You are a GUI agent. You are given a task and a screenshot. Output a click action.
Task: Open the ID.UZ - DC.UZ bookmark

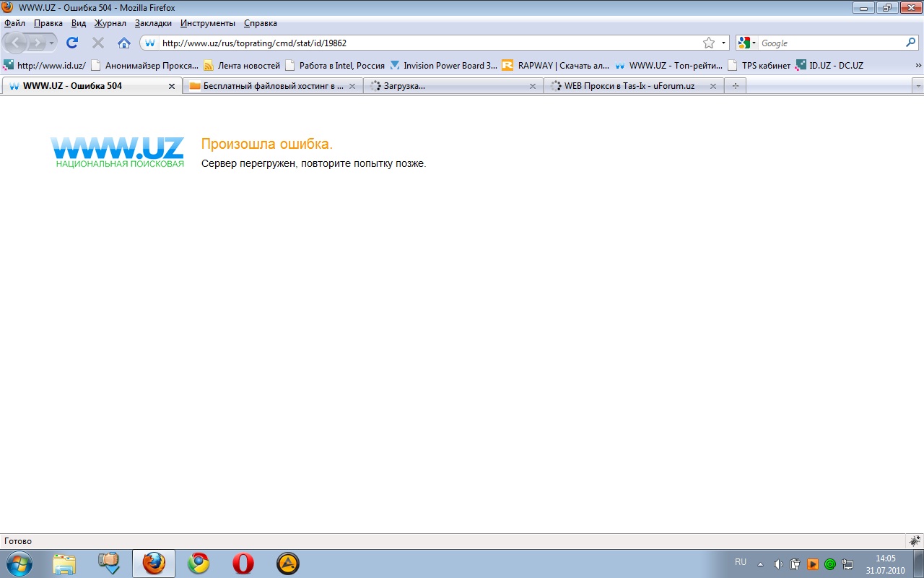(829, 65)
